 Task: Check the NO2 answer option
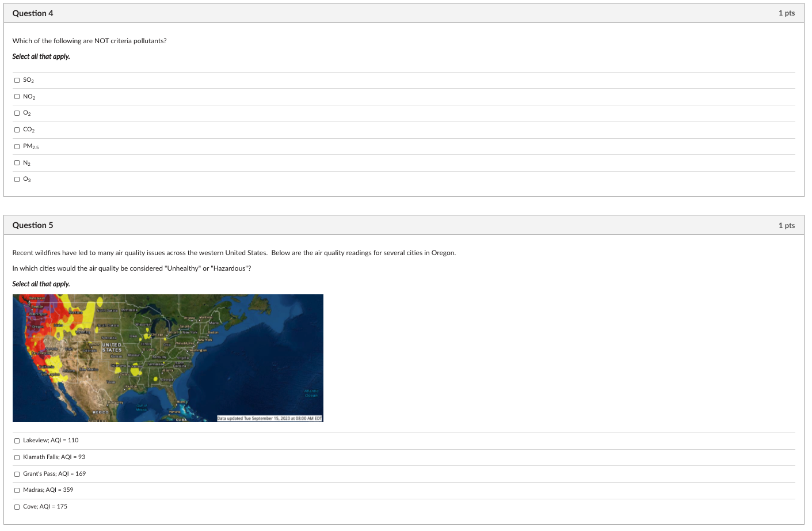pos(17,97)
